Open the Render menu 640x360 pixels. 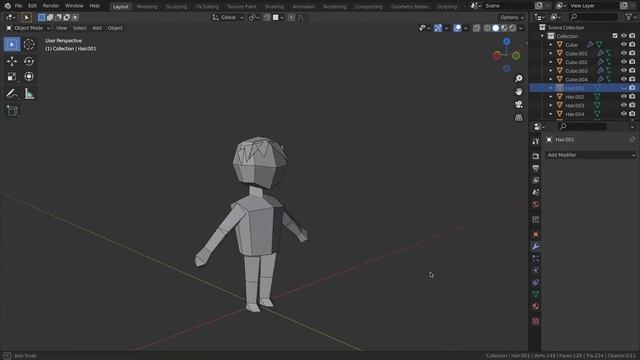click(x=51, y=6)
